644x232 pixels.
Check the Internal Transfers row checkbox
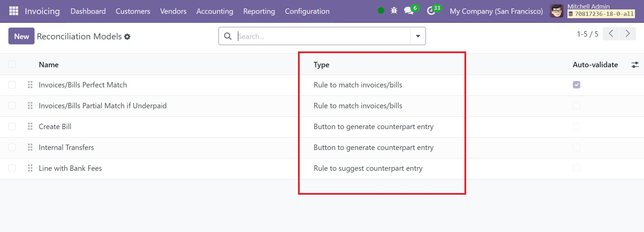pos(12,147)
